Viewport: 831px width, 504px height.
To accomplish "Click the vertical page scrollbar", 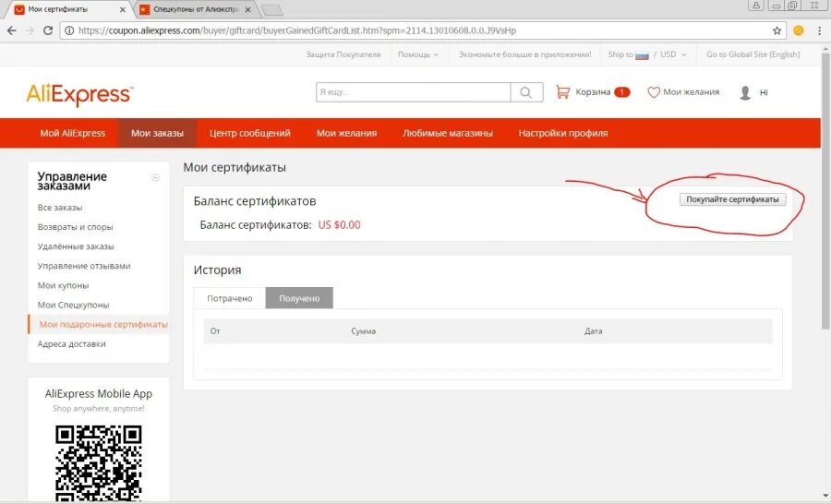I will [x=825, y=191].
